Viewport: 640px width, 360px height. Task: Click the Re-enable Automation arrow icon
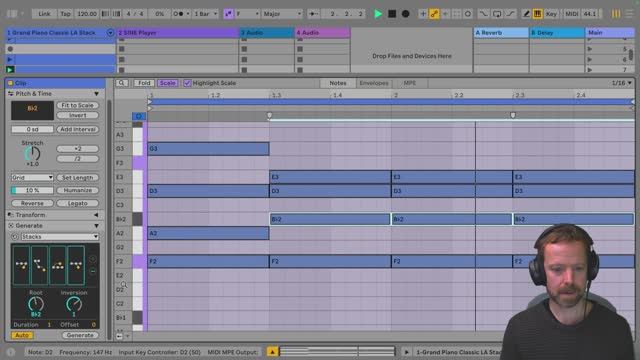pyautogui.click(x=445, y=14)
